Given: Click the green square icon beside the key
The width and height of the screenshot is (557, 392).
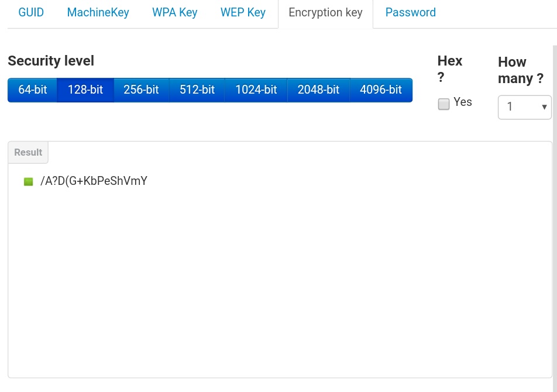Looking at the screenshot, I should [28, 182].
